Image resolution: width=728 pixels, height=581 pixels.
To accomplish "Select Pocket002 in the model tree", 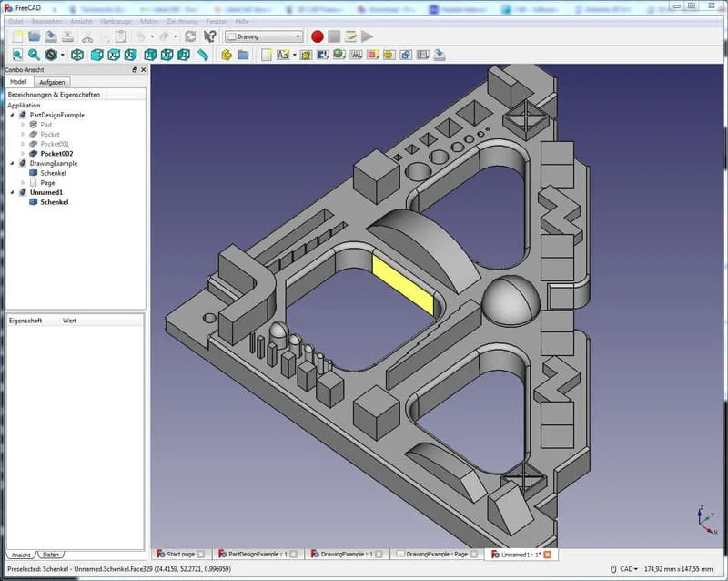I will (x=56, y=153).
